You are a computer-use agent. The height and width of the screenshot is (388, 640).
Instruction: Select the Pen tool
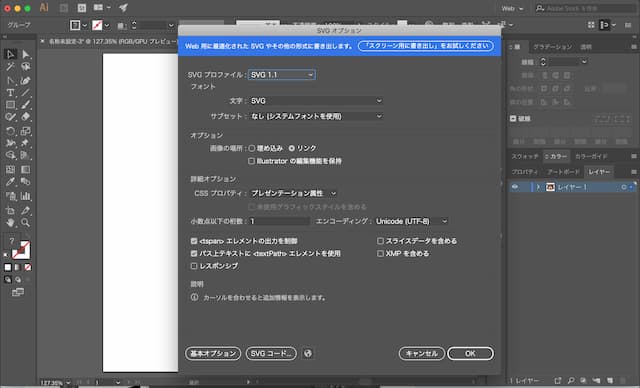[10, 81]
